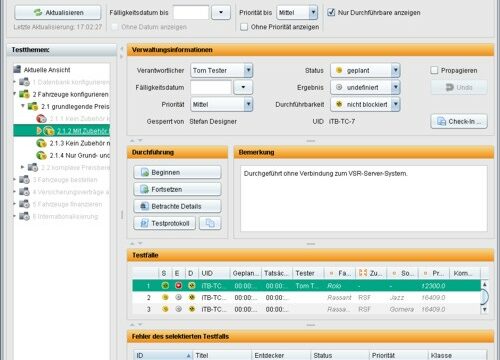This screenshot has width=500, height=360.
Task: Click icon of 2.1.4 Nur Grund- item
Action: [x=41, y=155]
